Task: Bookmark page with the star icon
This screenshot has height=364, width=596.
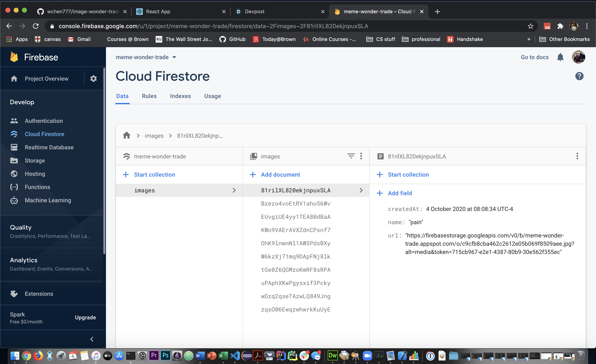Action: click(x=530, y=26)
